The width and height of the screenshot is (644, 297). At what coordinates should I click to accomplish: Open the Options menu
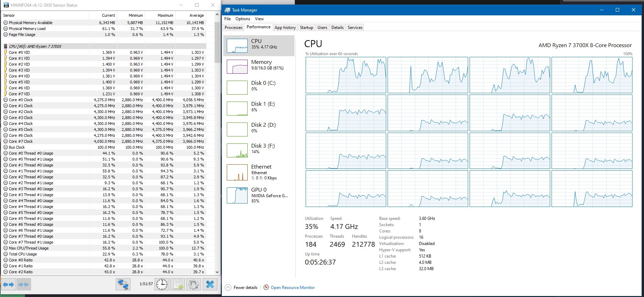click(242, 19)
